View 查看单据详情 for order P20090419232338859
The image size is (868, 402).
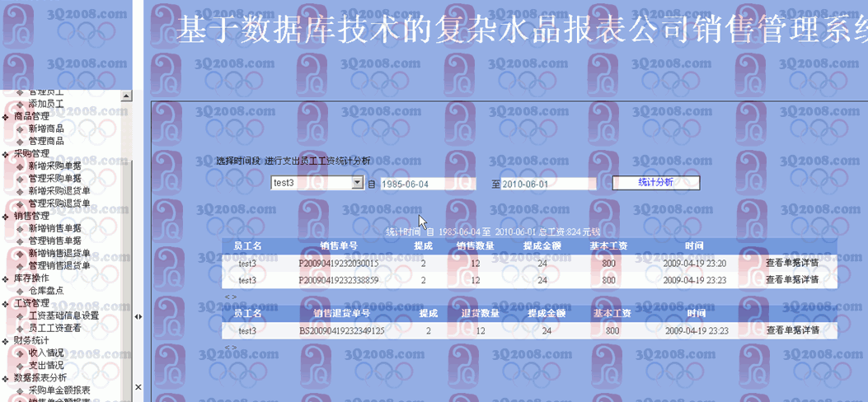point(792,280)
